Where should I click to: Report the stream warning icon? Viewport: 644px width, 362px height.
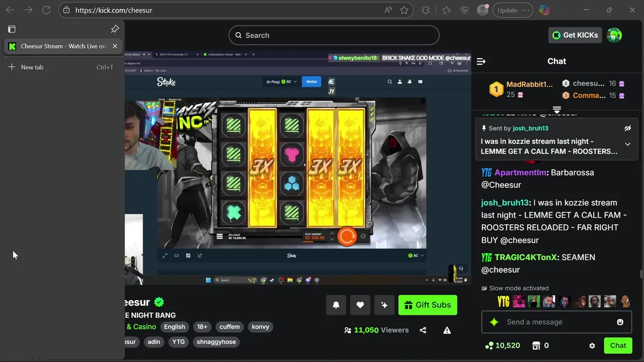[447, 330]
